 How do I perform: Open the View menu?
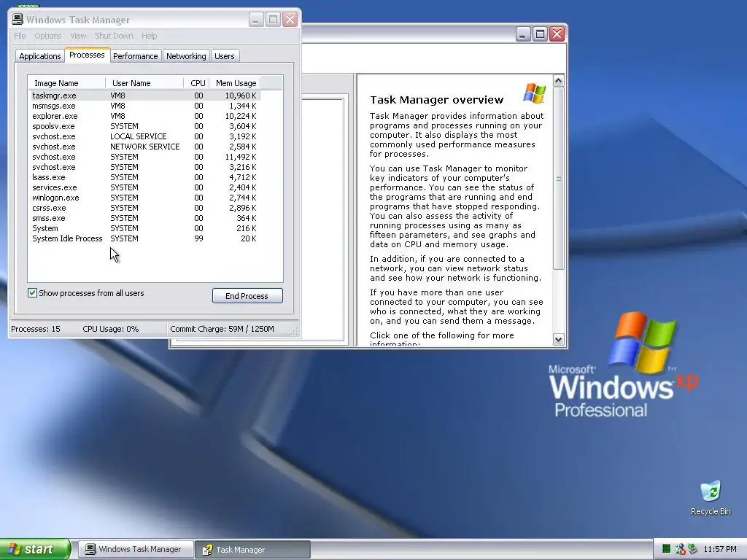78,36
